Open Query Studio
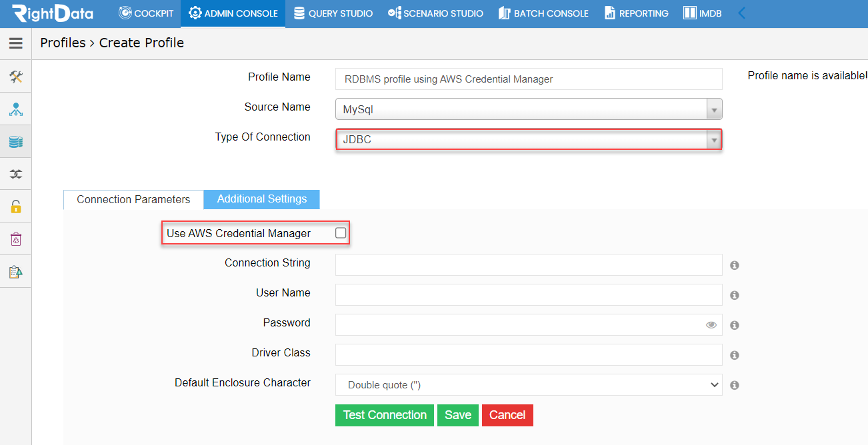The image size is (868, 445). click(333, 13)
